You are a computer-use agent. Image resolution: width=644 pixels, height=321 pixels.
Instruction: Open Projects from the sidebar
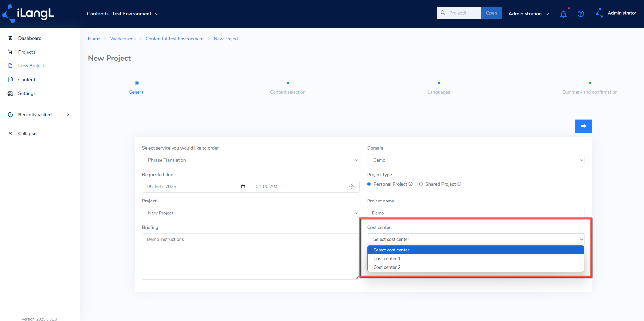pos(27,52)
